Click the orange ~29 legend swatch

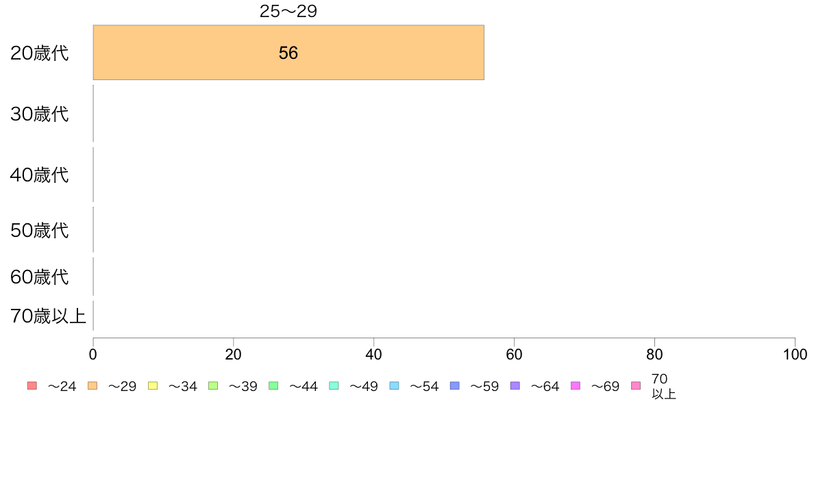coord(92,386)
